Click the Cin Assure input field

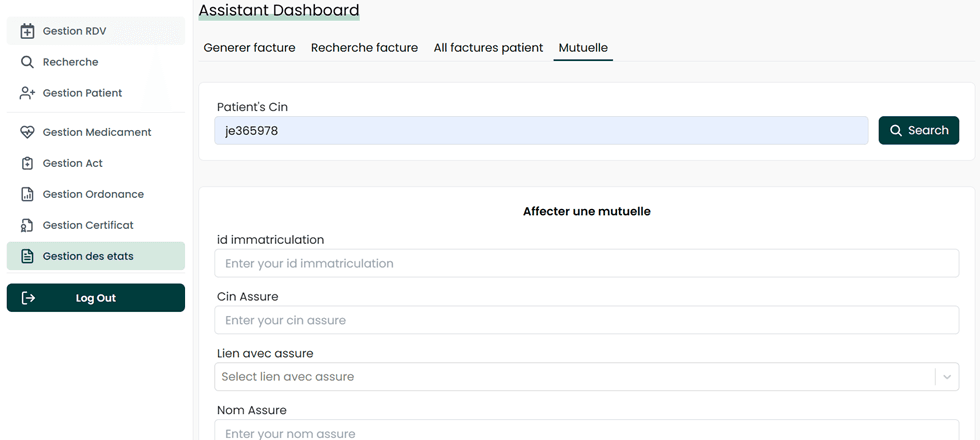[586, 321]
